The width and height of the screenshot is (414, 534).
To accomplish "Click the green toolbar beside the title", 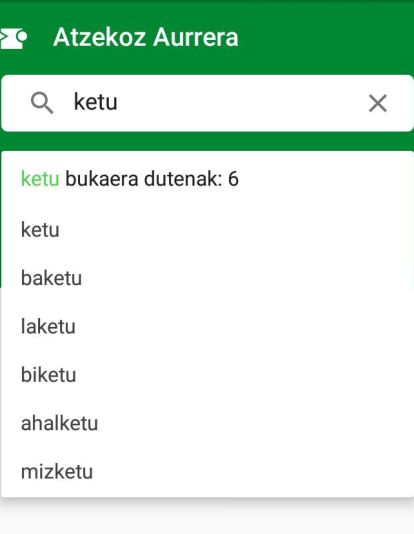I will 323,37.
